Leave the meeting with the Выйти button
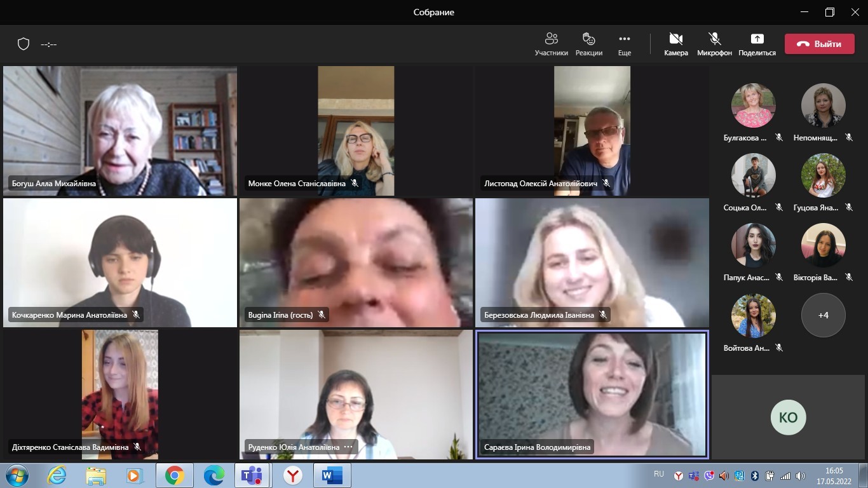Screen dimensions: 868x488 tap(819, 44)
